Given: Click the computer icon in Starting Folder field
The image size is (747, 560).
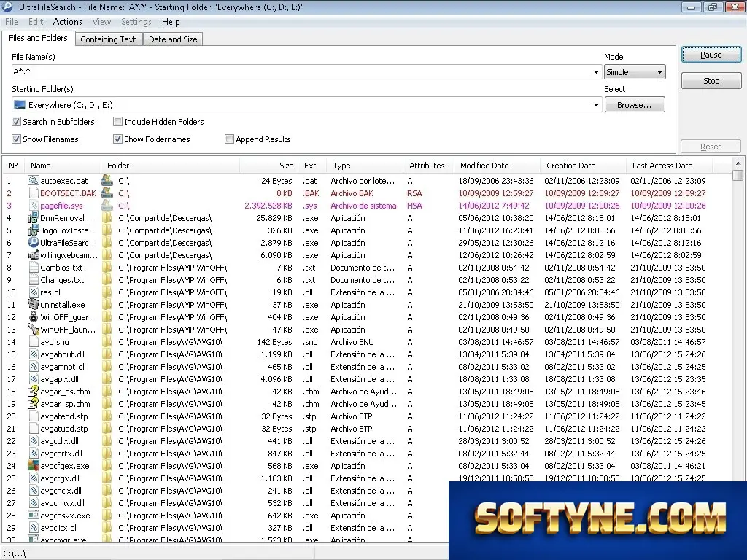Looking at the screenshot, I should 20,105.
